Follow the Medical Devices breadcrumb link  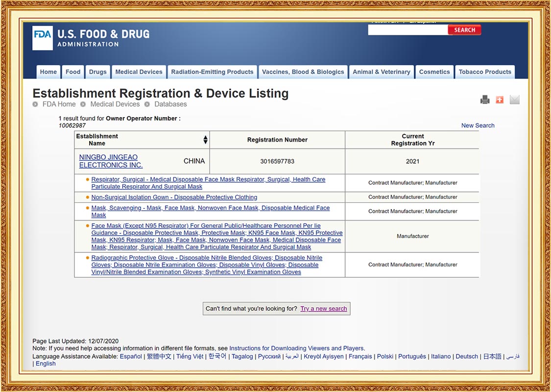coord(115,104)
